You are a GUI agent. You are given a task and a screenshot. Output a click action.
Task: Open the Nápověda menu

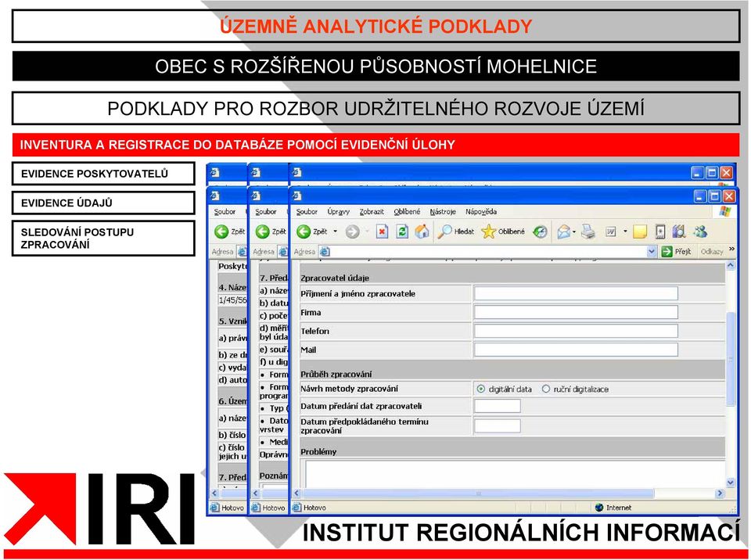click(481, 212)
